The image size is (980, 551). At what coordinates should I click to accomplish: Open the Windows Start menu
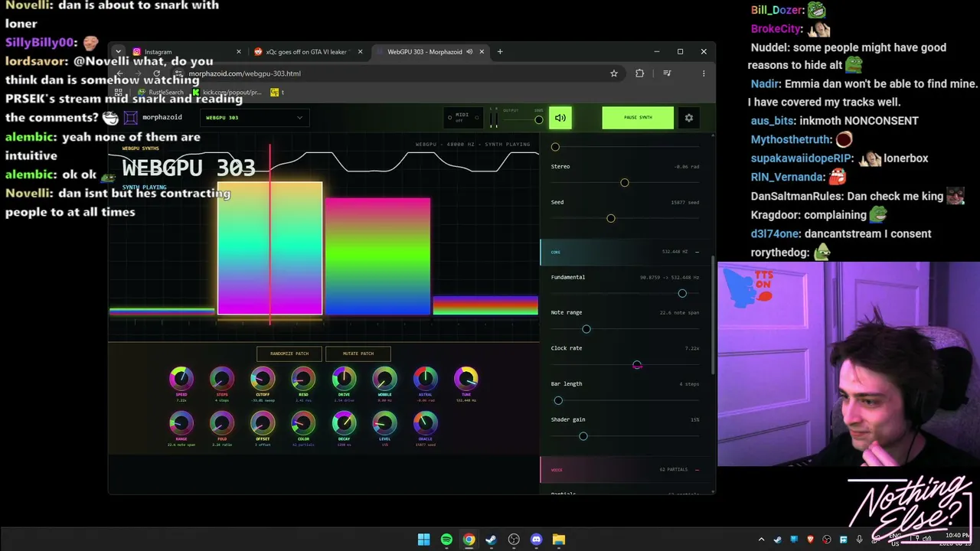423,540
